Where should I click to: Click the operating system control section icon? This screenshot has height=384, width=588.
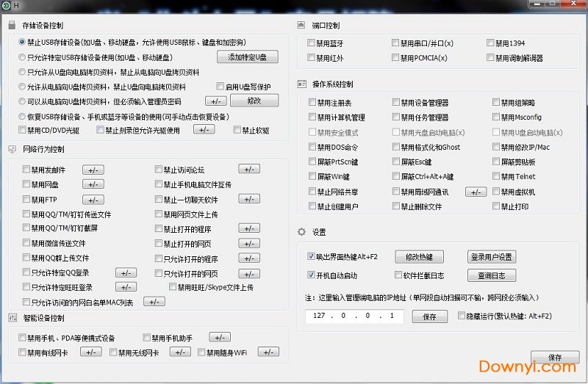(x=301, y=84)
